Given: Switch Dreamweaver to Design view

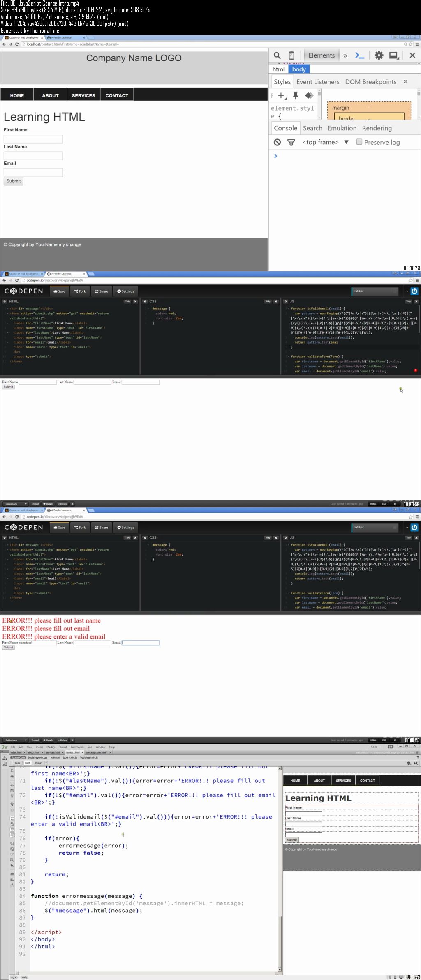Looking at the screenshot, I should click(x=38, y=763).
